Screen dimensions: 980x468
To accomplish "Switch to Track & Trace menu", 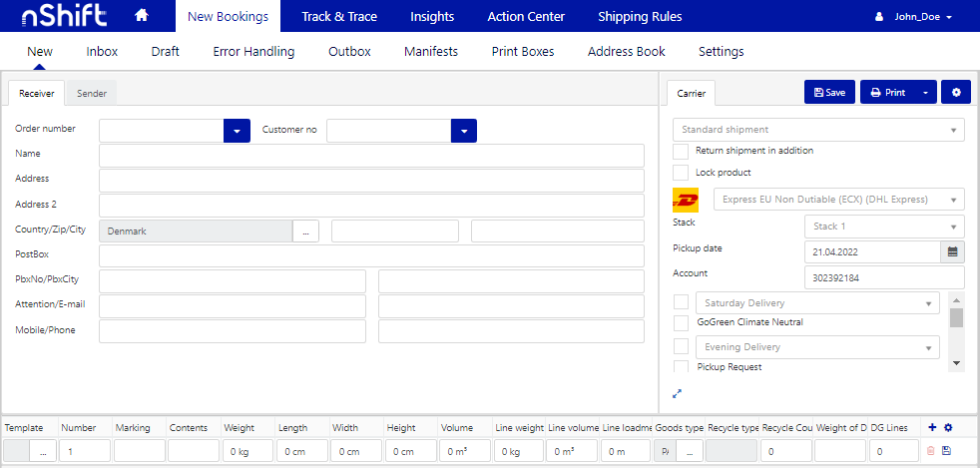I will [339, 17].
